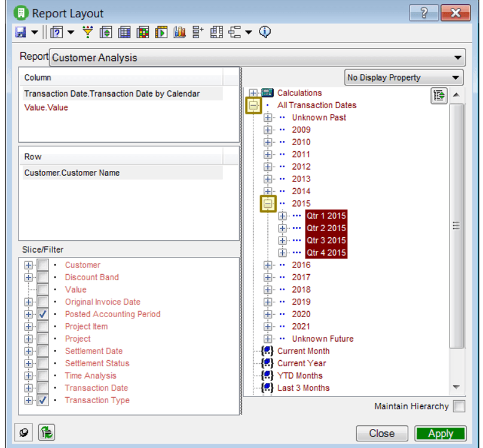The image size is (483, 448).
Task: Select the Value.Value column entry
Action: pos(46,108)
